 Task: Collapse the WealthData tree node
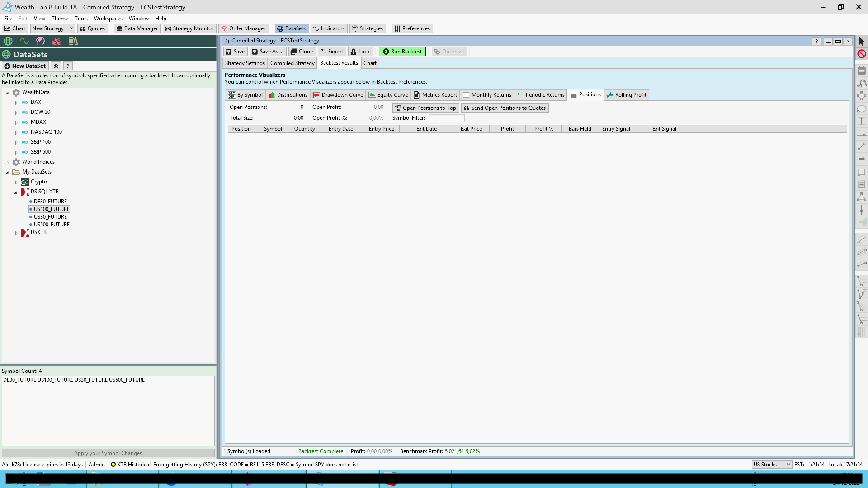(7, 93)
